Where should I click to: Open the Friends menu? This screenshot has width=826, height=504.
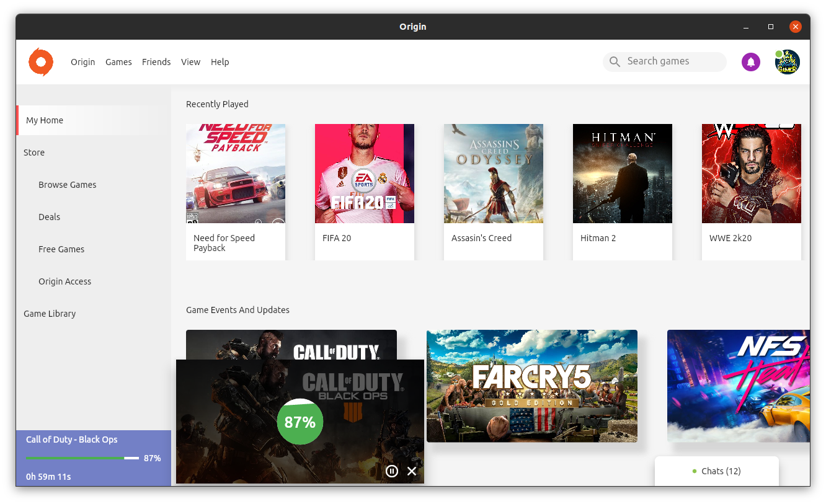coord(156,61)
